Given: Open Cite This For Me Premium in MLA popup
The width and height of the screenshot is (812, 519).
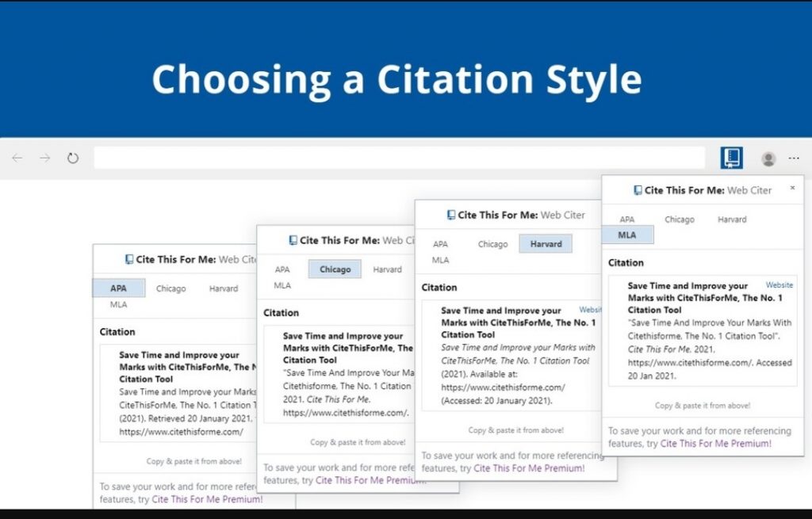Looking at the screenshot, I should 716,444.
